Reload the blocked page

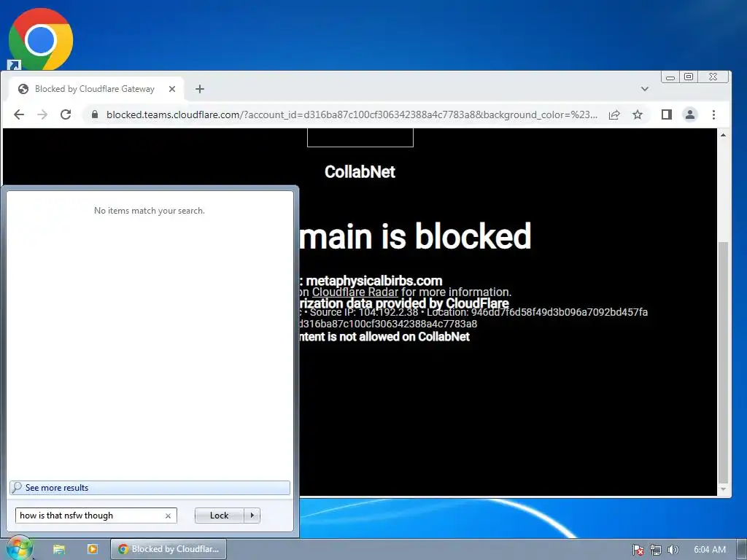click(66, 114)
